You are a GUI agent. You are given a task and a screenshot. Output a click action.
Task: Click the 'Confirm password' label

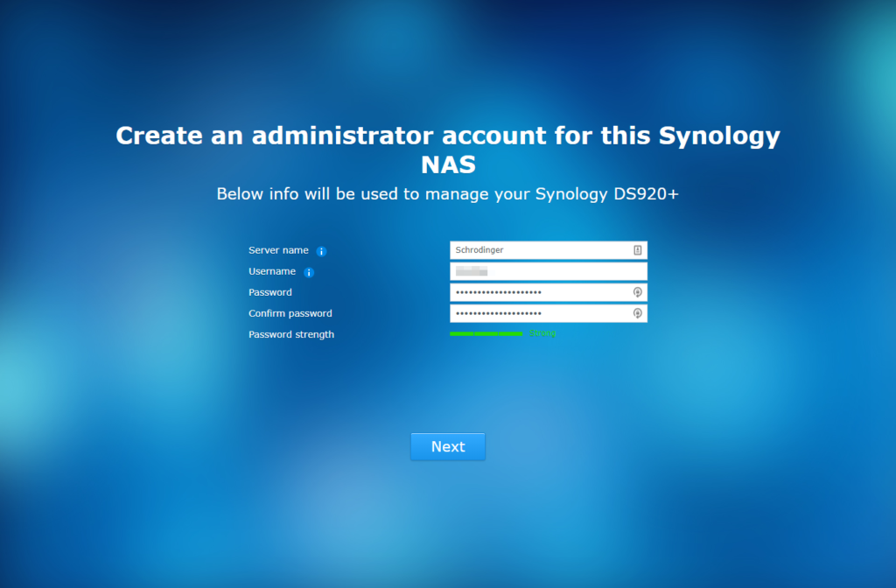coord(290,313)
